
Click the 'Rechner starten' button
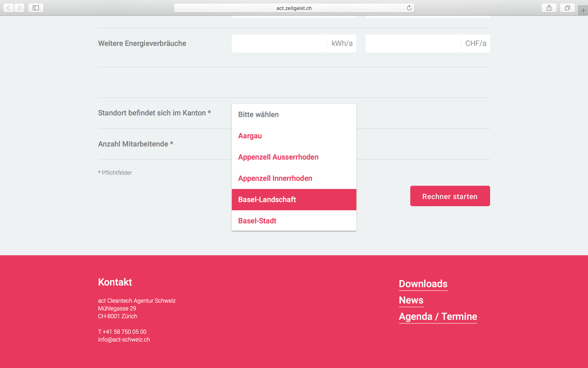450,196
